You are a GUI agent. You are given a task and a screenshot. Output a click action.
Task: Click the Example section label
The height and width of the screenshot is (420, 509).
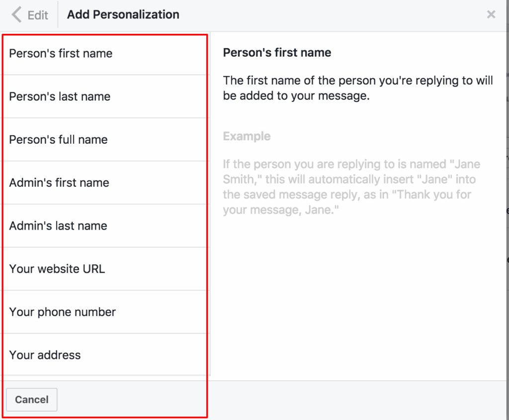pyautogui.click(x=247, y=136)
